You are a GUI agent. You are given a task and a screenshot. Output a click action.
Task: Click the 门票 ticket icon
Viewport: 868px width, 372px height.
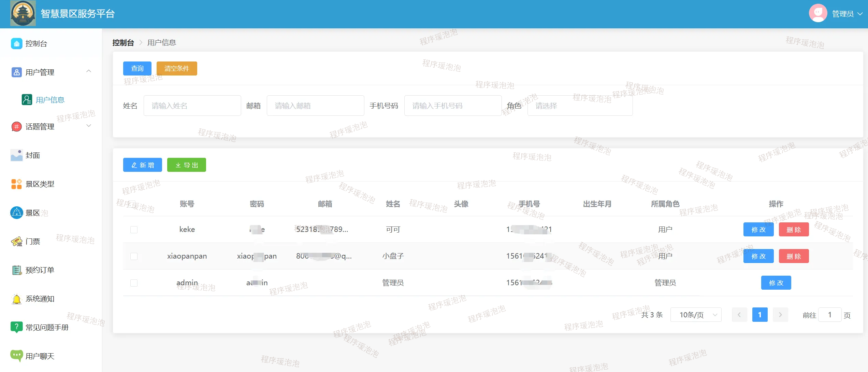[x=16, y=242]
